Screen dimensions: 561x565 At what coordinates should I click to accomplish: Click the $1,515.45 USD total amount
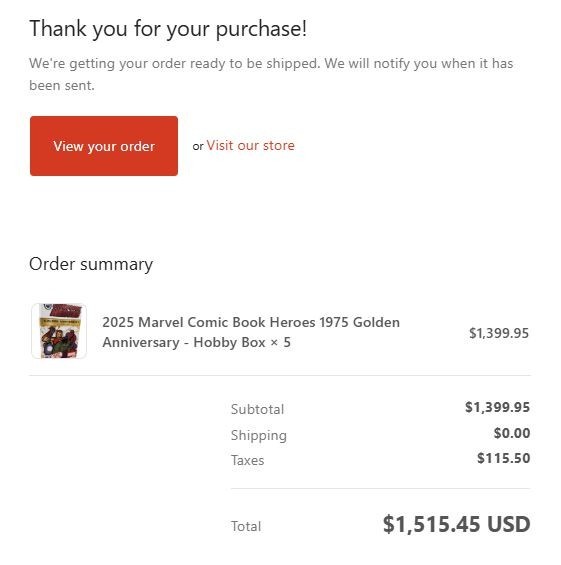[456, 524]
